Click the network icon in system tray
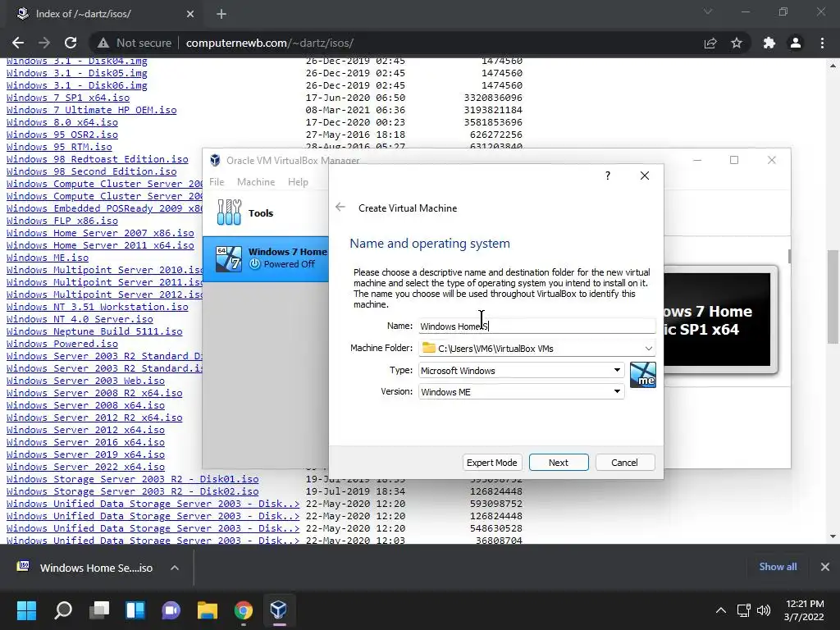Screen dimensions: 840x630 (x=743, y=610)
